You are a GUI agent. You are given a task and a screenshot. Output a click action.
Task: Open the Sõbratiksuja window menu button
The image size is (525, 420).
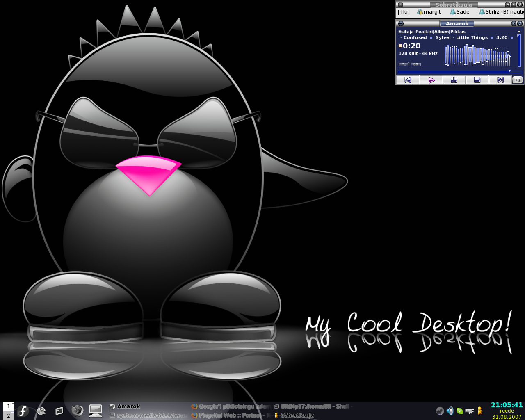(400, 5)
